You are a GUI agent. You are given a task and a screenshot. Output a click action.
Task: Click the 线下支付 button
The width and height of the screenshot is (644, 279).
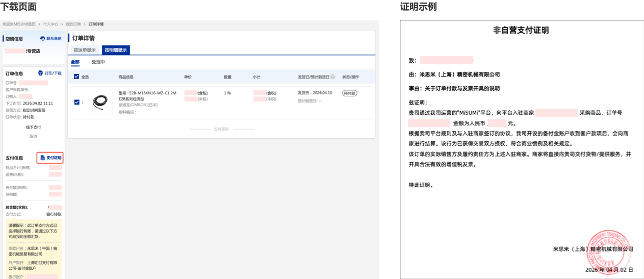(x=34, y=127)
